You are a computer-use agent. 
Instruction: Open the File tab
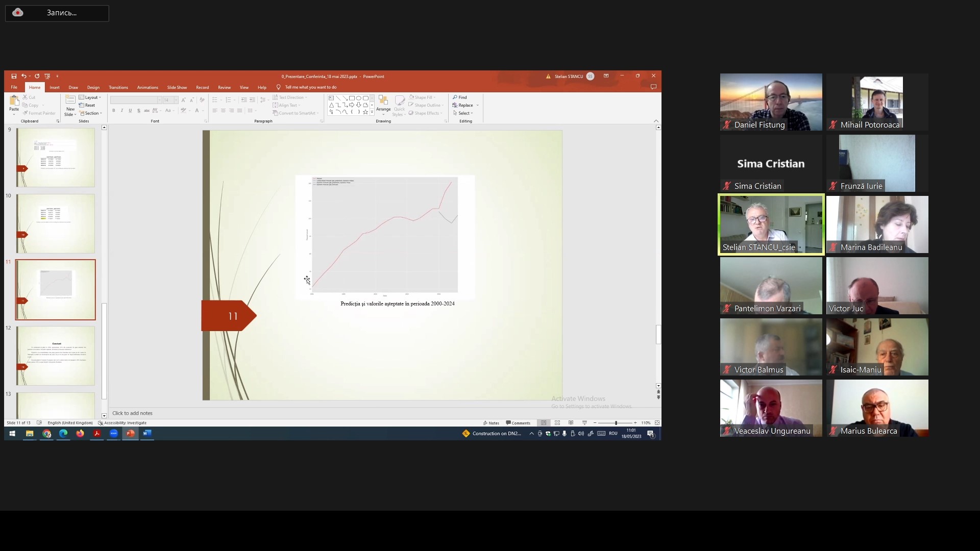14,87
